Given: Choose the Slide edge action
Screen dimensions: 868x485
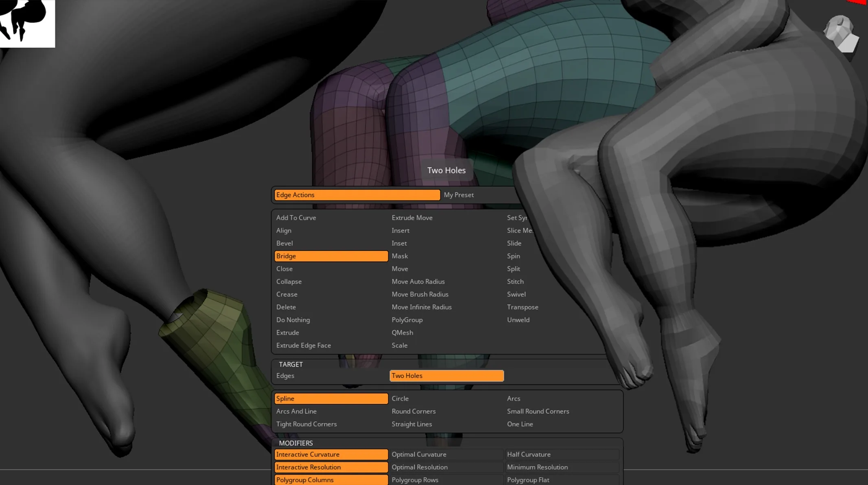Looking at the screenshot, I should [x=514, y=243].
